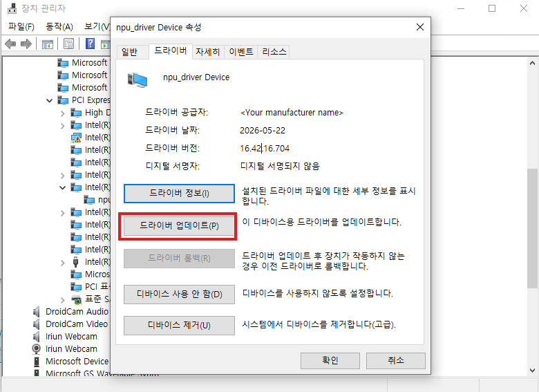
Task: Click the 확인 button
Action: (330, 360)
